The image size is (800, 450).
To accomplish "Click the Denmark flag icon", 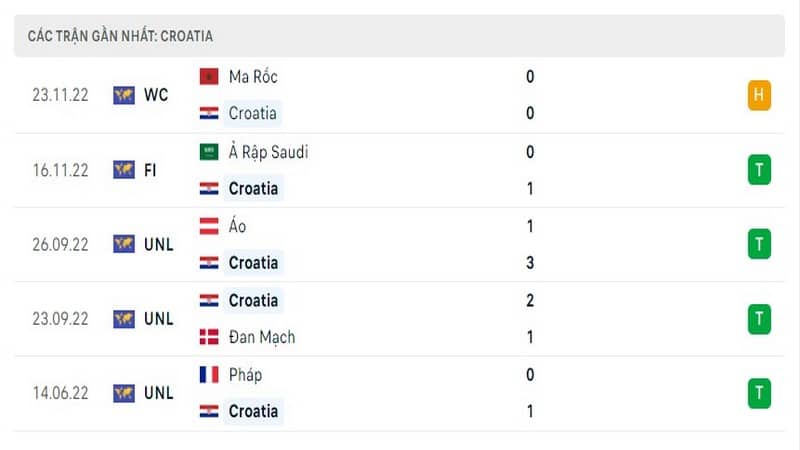I will point(209,337).
